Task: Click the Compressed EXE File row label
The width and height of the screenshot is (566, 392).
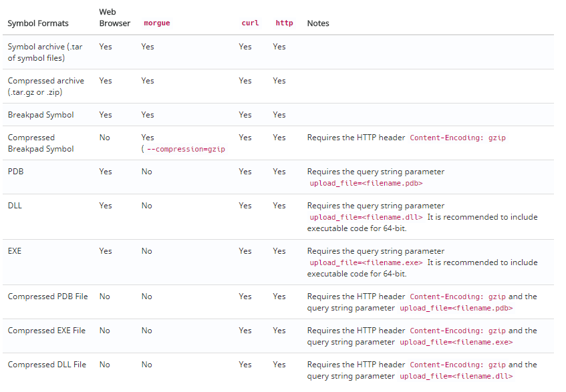Action: click(x=47, y=331)
